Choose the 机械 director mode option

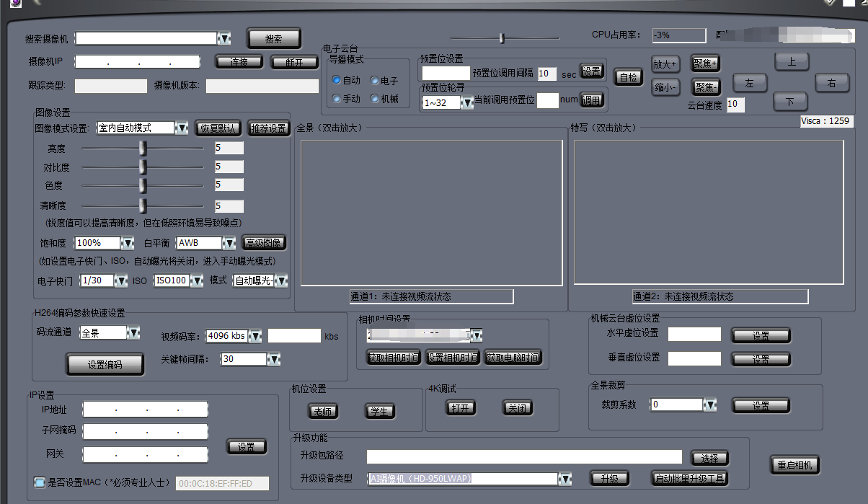[375, 99]
